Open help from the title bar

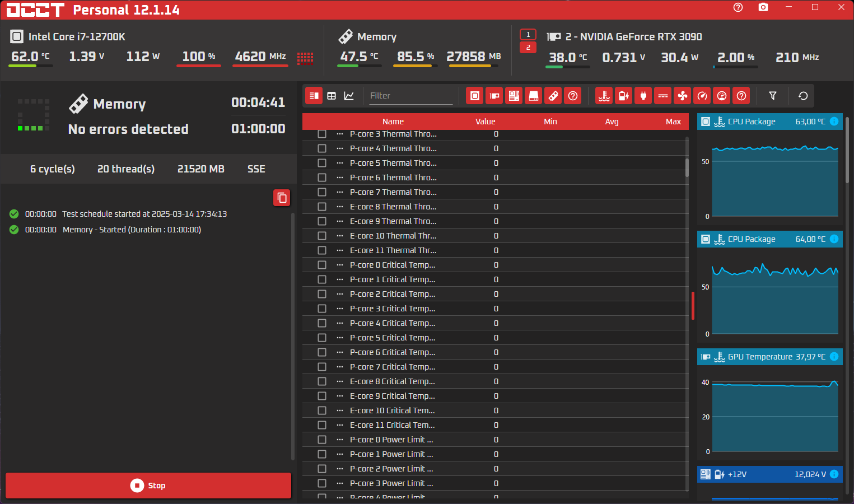pos(738,7)
